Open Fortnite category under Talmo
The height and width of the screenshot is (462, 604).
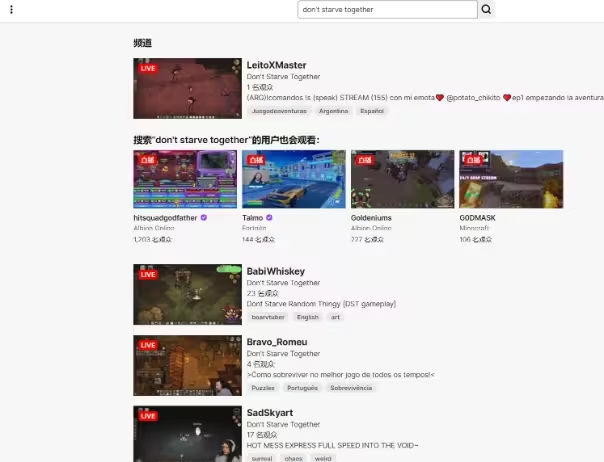(254, 228)
